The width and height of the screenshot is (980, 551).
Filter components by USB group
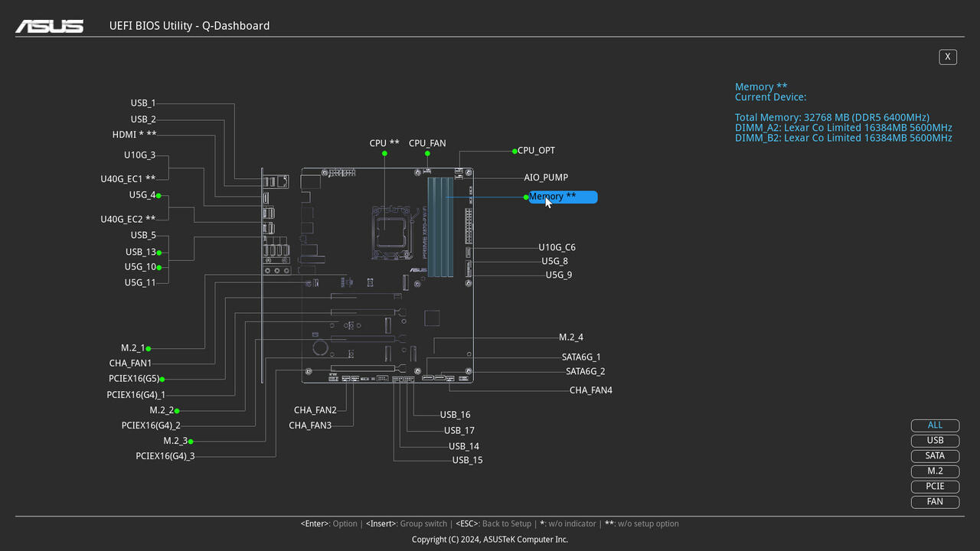935,441
